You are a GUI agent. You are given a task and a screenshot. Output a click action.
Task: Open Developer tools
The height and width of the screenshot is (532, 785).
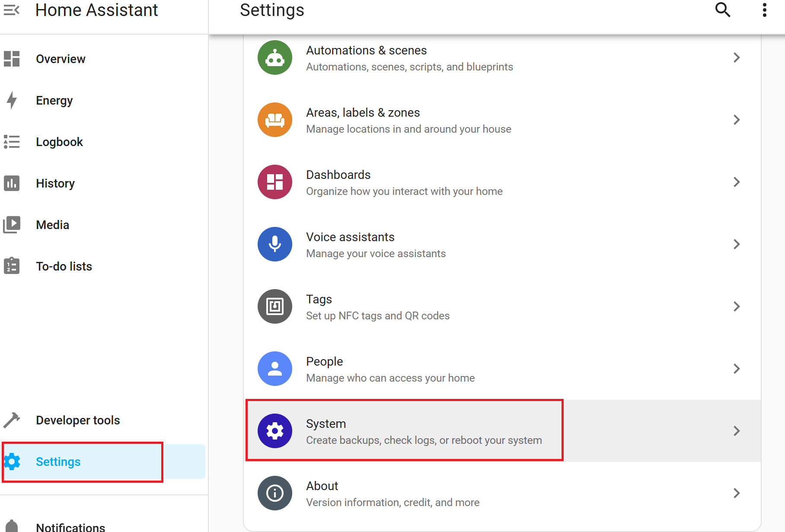pos(78,420)
